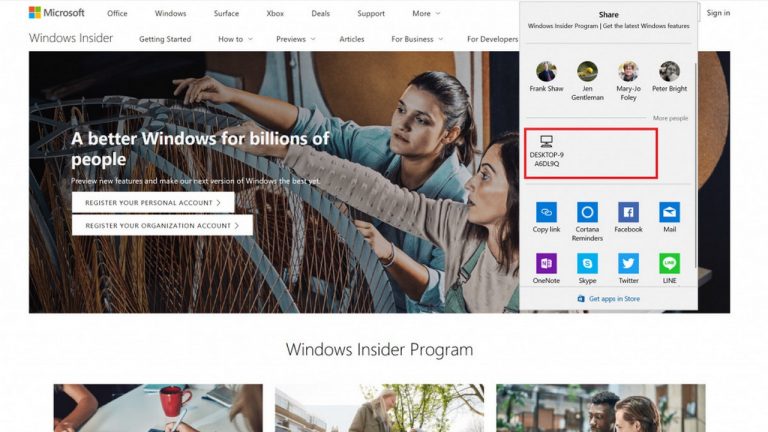Screen dimensions: 768x432
Task: Open the Support menu item
Action: click(x=371, y=14)
